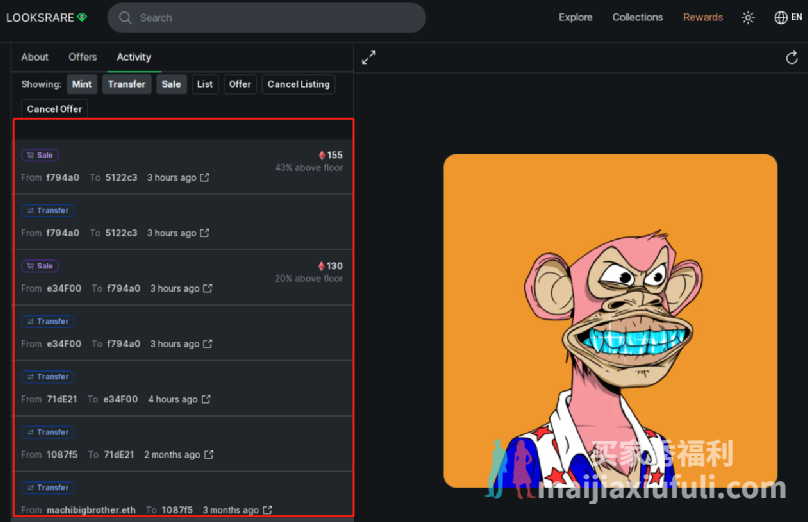This screenshot has height=522, width=808.
Task: Click the LooksRare logo
Action: point(46,18)
